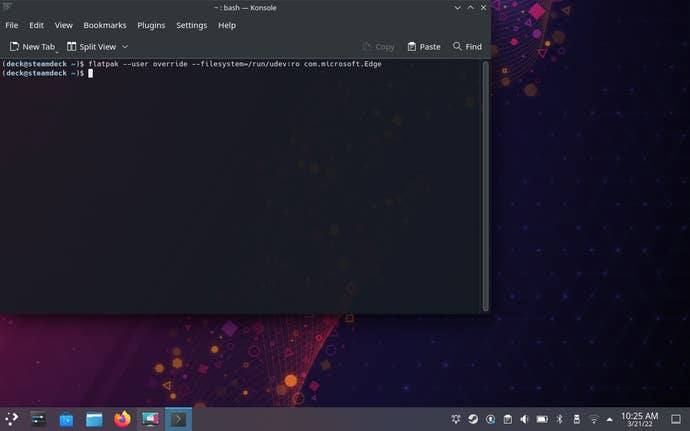The image size is (690, 431).
Task: Click the Find toolbar button
Action: [x=467, y=47]
